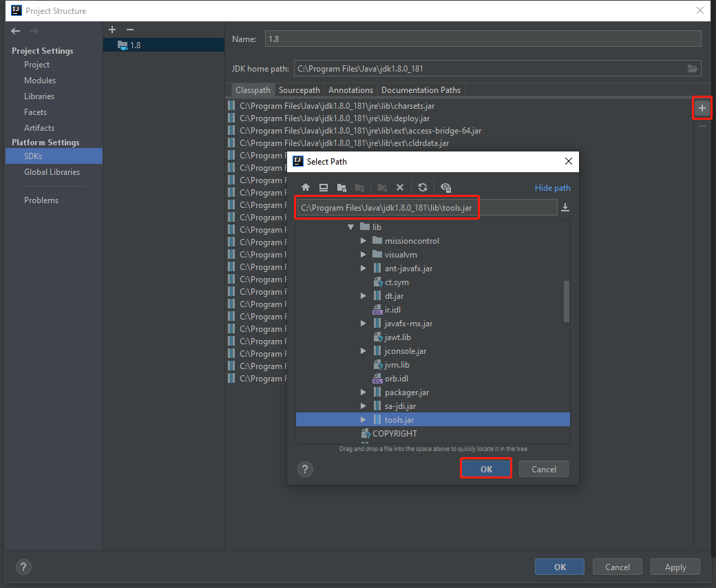Expand sa-jdi.jar node
Screen dimensions: 716x588
pyautogui.click(x=363, y=406)
